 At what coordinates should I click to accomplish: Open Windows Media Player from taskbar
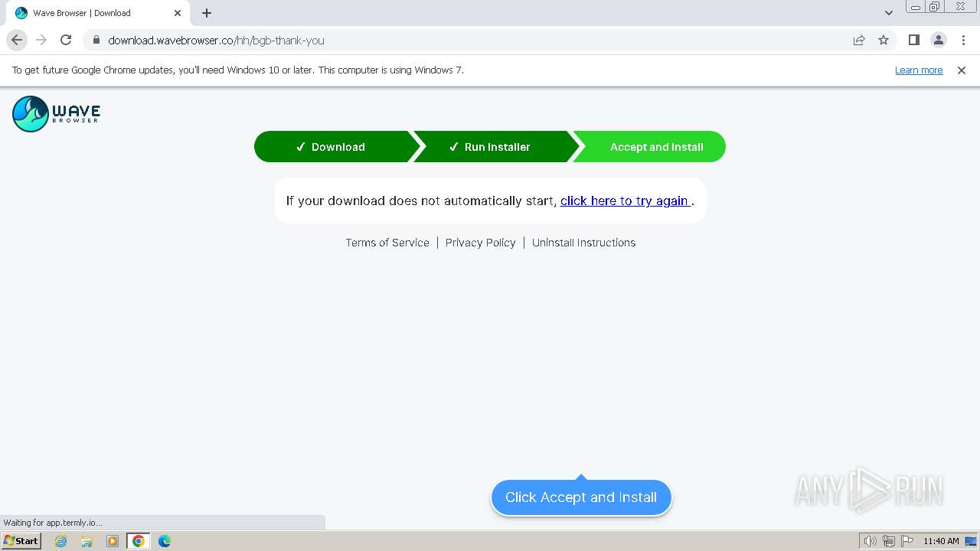point(113,541)
